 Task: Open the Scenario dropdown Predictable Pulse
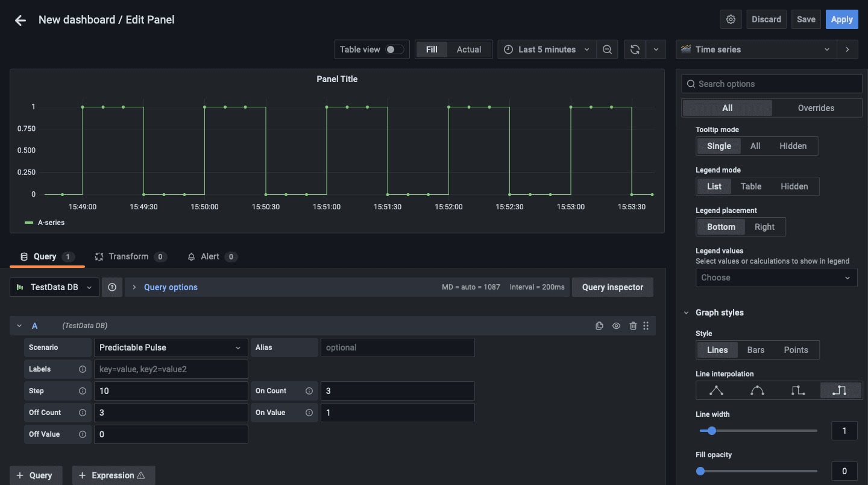pos(171,347)
